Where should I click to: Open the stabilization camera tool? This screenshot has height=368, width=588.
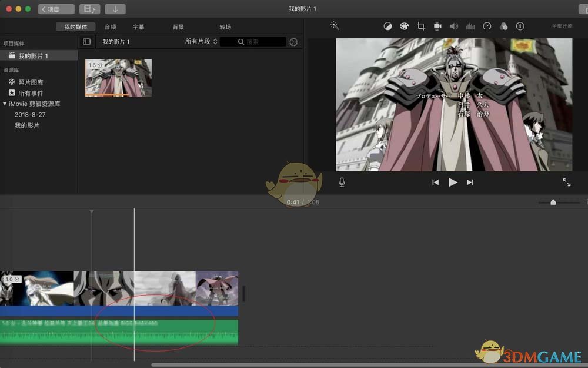(437, 26)
